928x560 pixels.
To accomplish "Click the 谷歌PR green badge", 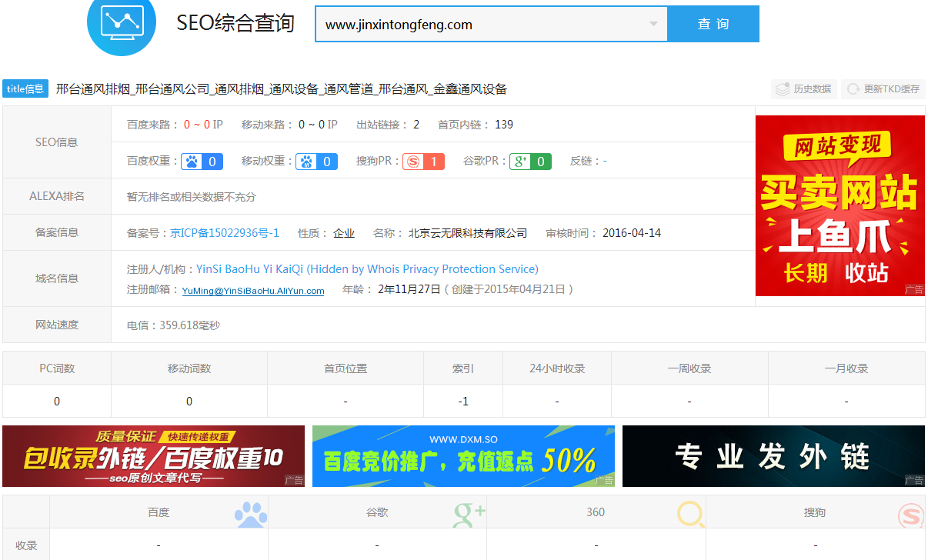I will 530,162.
